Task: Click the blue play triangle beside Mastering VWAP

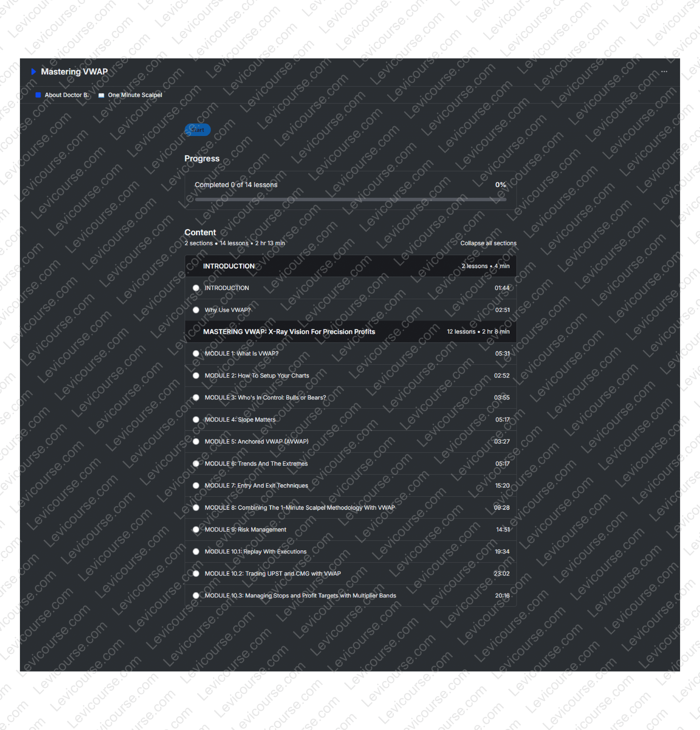Action: tap(34, 72)
